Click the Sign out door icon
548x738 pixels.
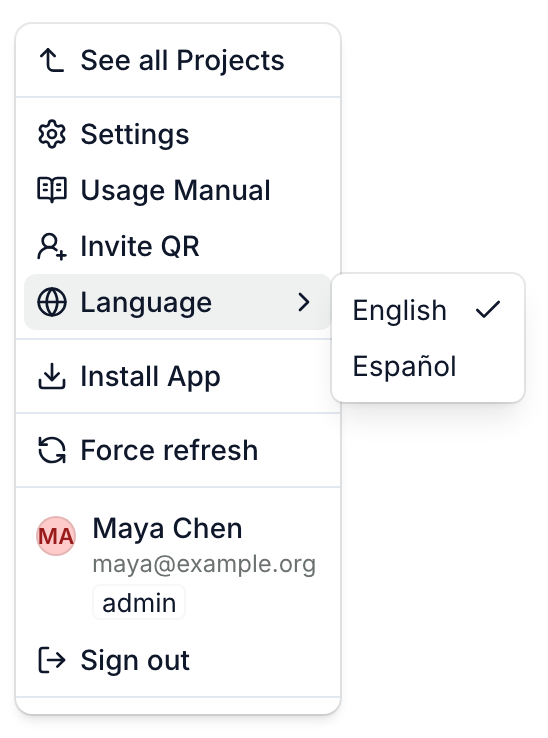pyautogui.click(x=52, y=660)
